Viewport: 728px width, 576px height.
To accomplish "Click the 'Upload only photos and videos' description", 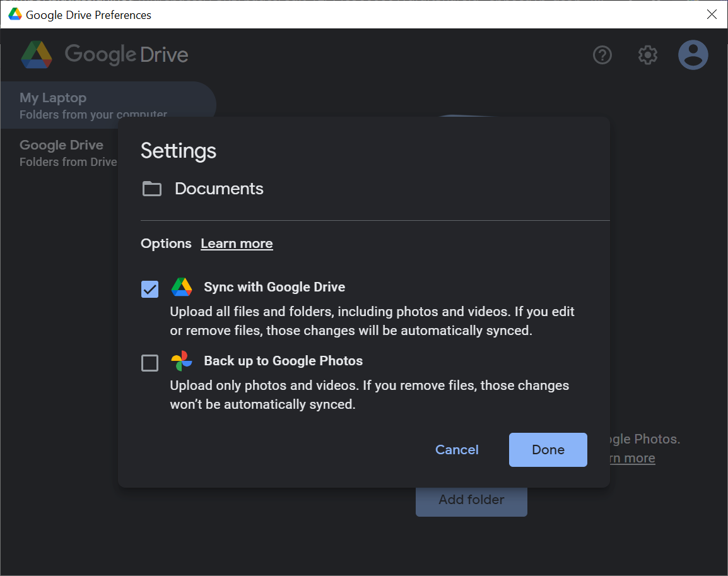I will click(369, 394).
